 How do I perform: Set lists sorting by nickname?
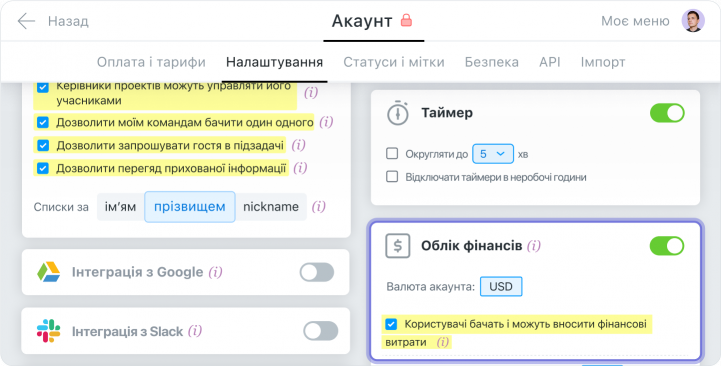[x=271, y=207]
